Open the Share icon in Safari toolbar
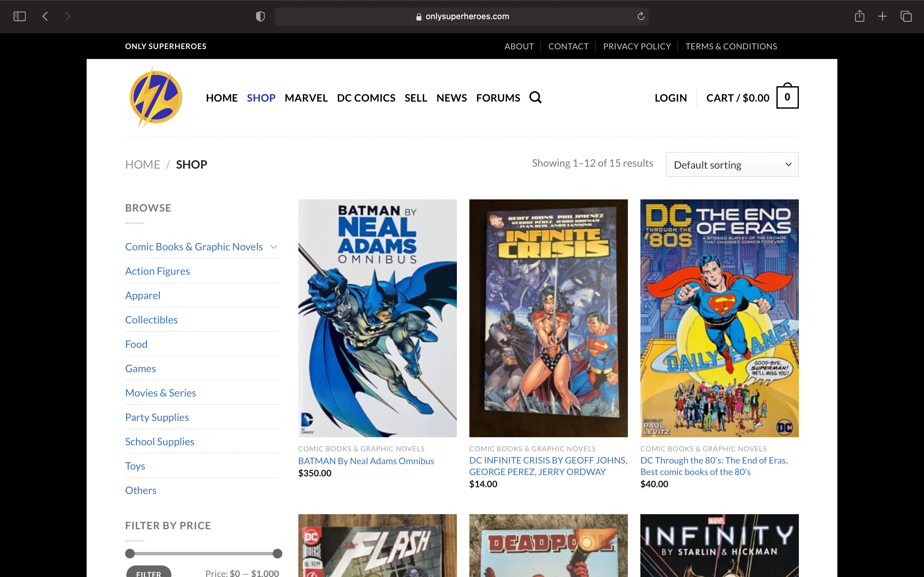The width and height of the screenshot is (924, 577). [859, 16]
